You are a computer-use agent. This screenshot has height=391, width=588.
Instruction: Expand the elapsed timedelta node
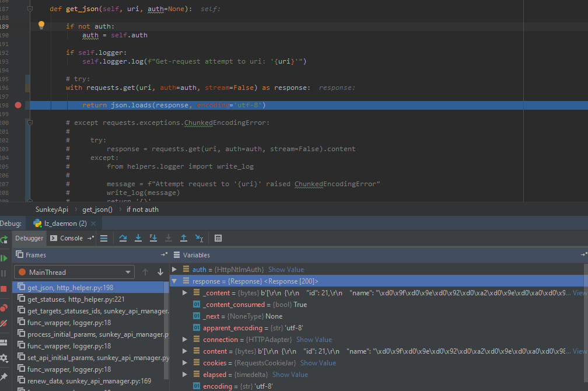185,375
